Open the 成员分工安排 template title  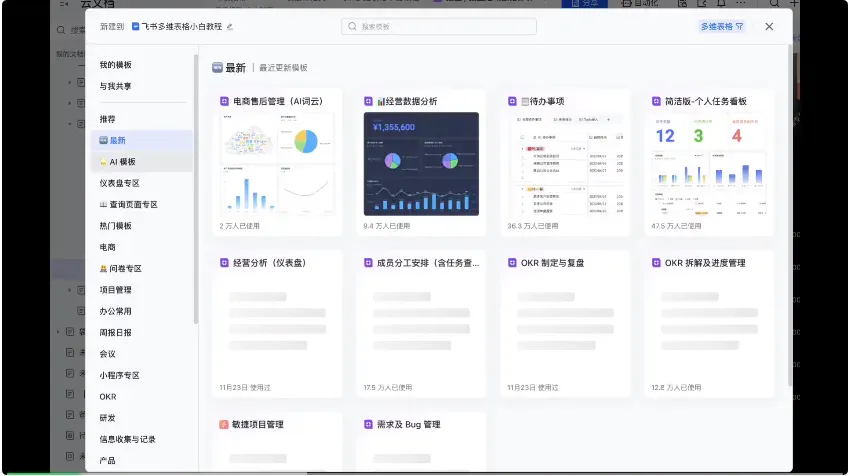pyautogui.click(x=428, y=263)
